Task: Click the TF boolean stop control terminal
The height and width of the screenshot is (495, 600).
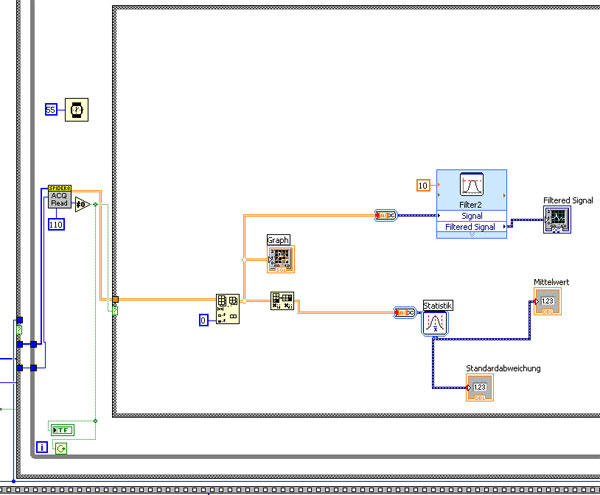Action: pyautogui.click(x=63, y=430)
